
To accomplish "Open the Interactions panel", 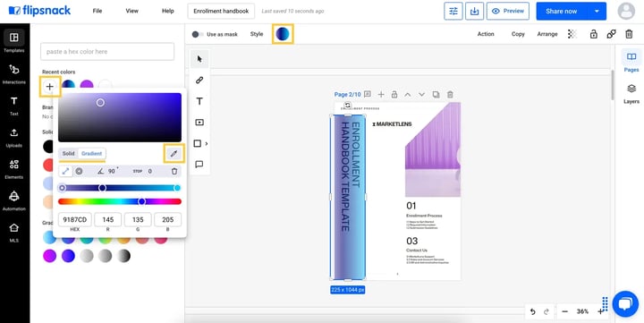I will click(x=14, y=74).
